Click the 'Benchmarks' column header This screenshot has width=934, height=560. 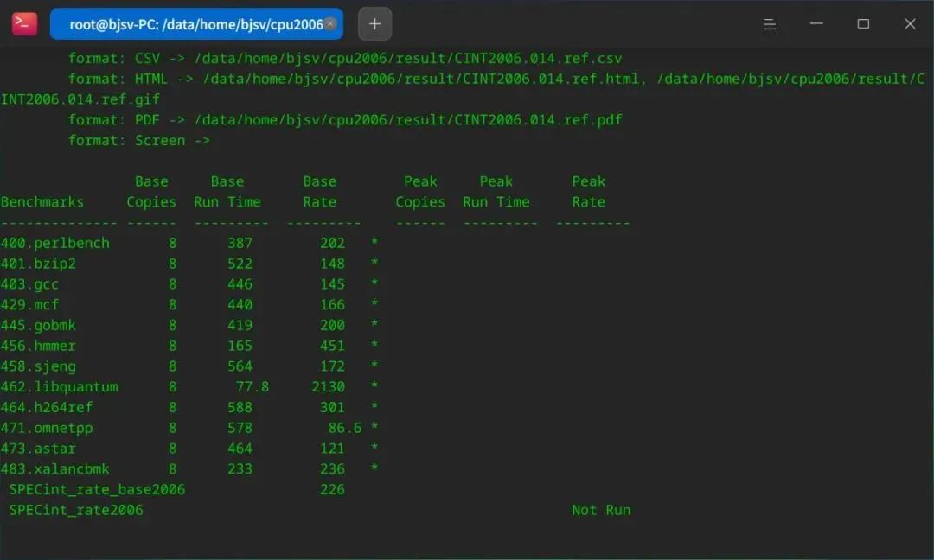tap(42, 201)
